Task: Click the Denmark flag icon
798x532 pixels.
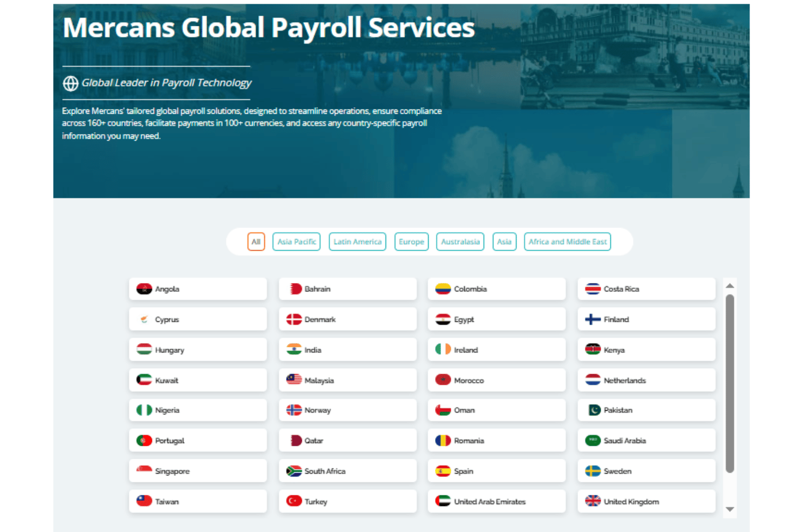Action: 294,320
